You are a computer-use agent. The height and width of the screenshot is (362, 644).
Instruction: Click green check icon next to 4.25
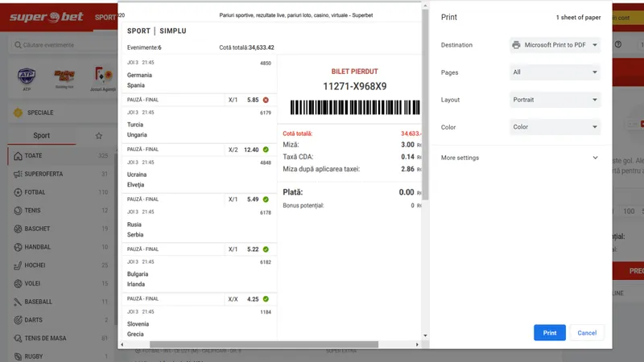[x=266, y=299]
